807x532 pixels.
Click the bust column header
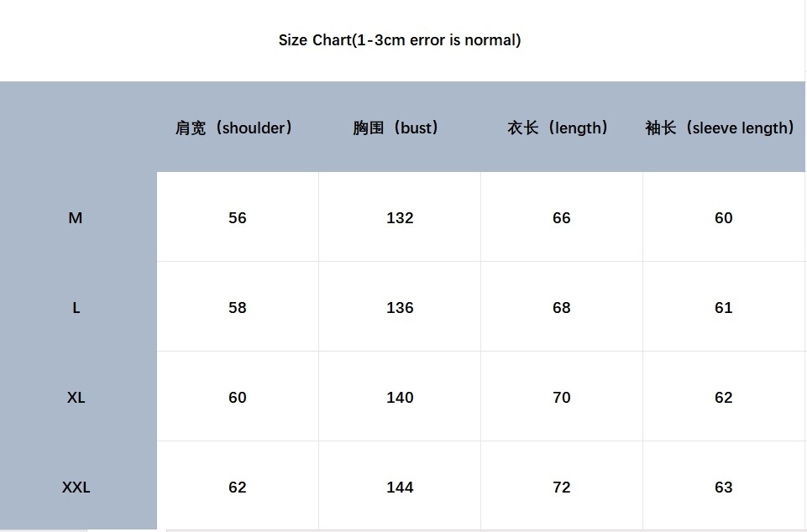(396, 128)
